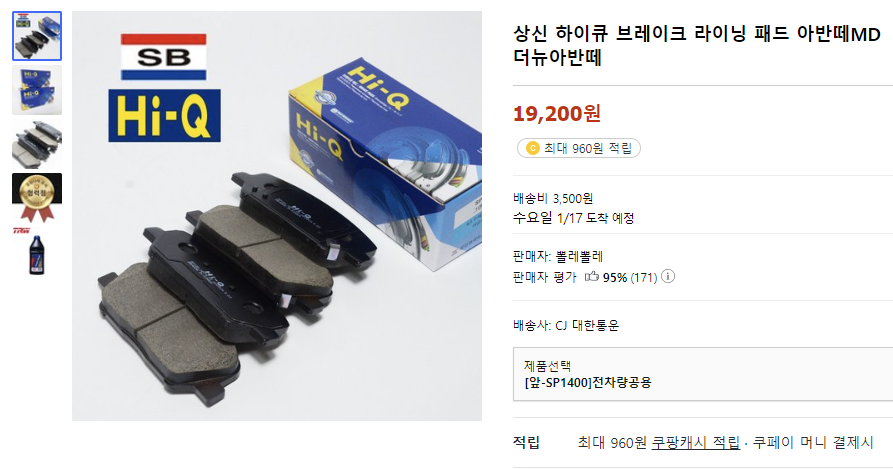
Task: Click the product title 상신 하이큐 브레이크
Action: tap(697, 45)
